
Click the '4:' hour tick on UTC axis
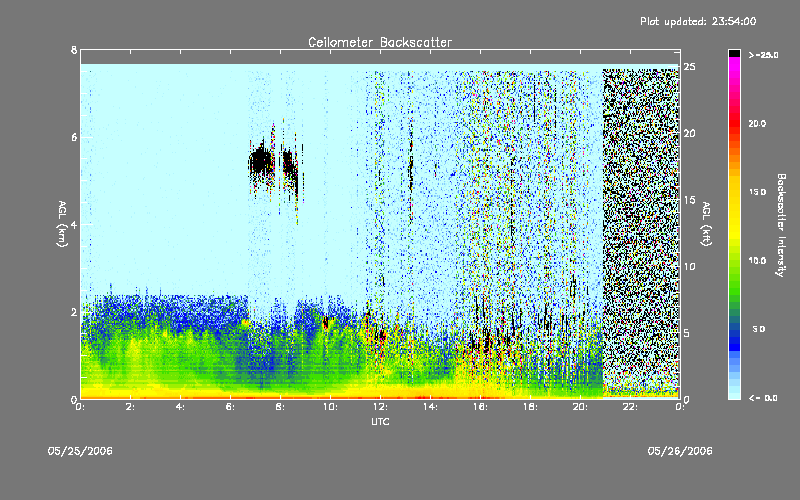point(181,407)
